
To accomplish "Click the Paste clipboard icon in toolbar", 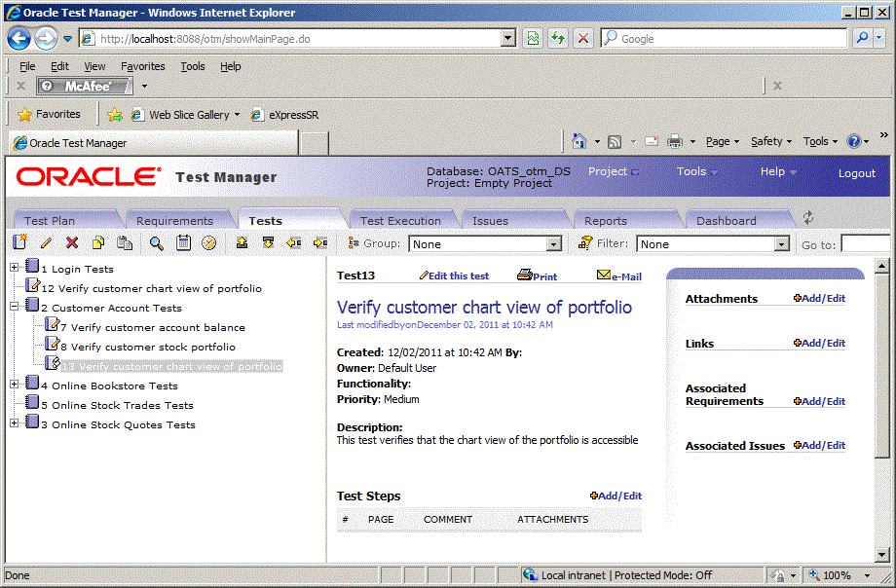I will click(124, 242).
